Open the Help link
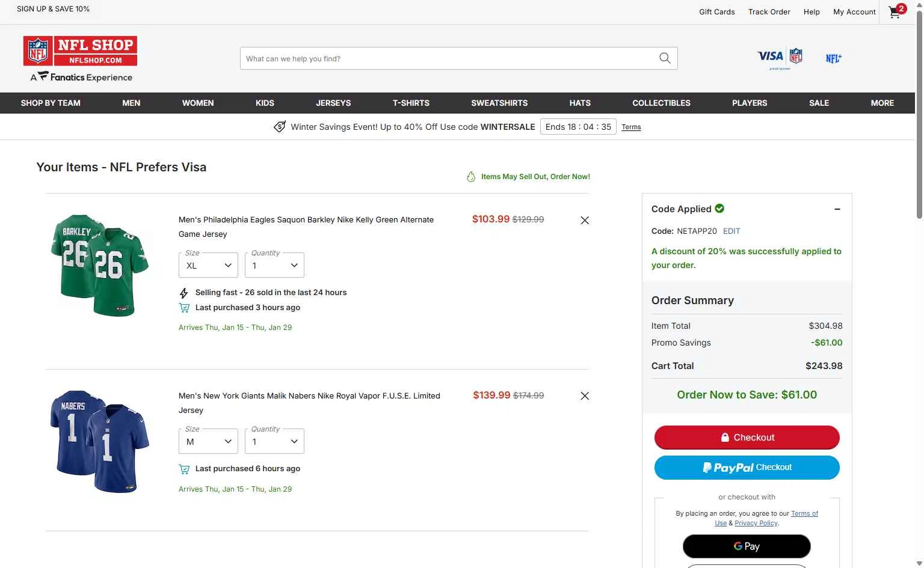Image resolution: width=924 pixels, height=568 pixels. (812, 11)
